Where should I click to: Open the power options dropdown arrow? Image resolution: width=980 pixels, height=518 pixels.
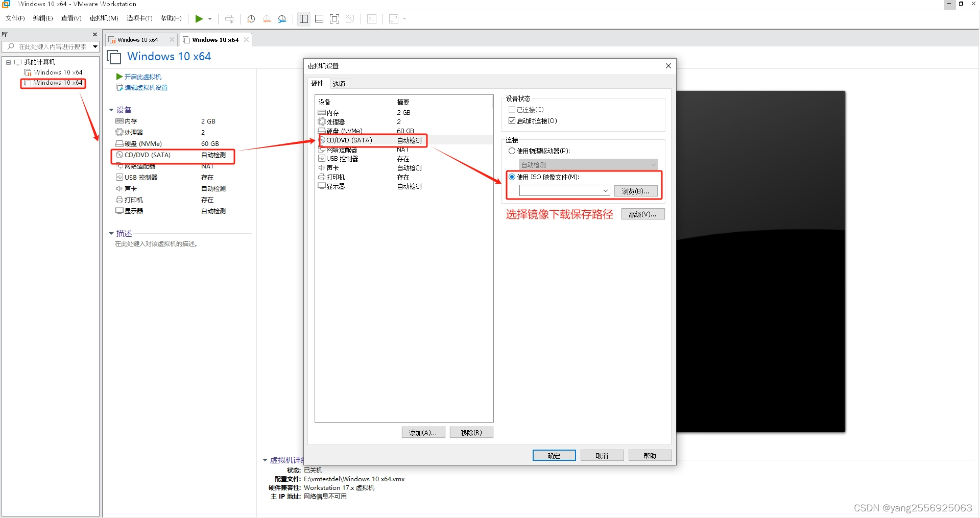coord(210,19)
